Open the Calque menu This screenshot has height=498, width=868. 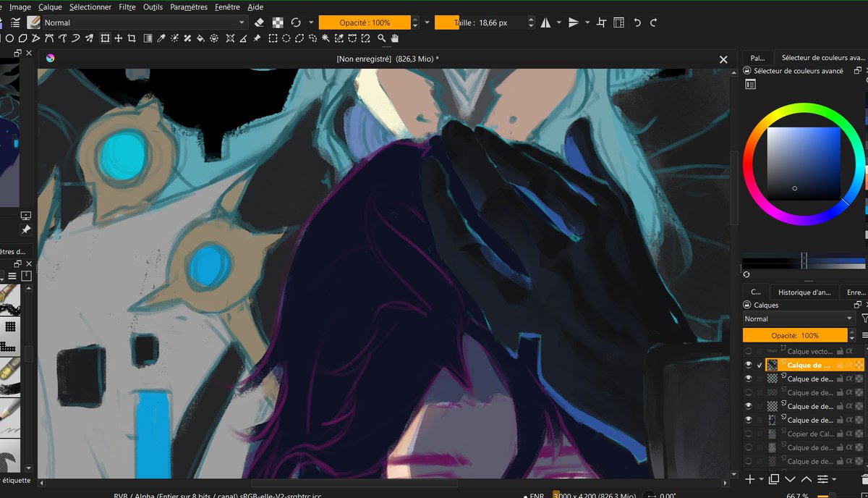pyautogui.click(x=50, y=7)
